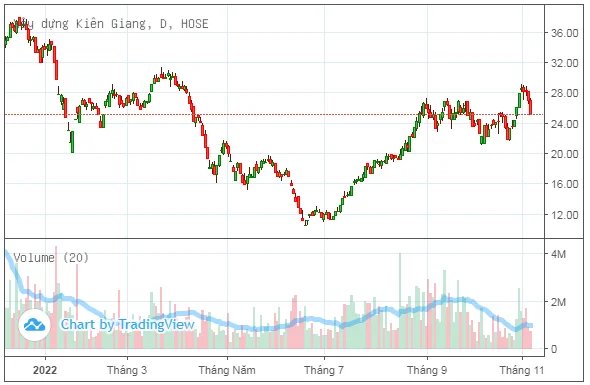Select the Tháng 3 time axis label
Image resolution: width=590 pixels, height=385 pixels.
127,370
